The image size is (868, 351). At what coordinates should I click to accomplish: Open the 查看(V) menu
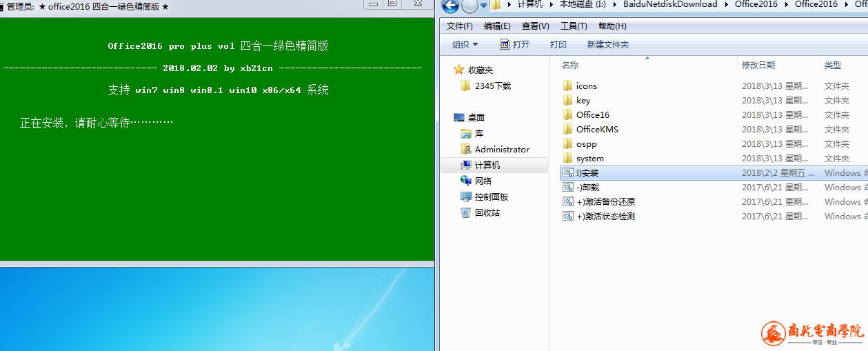click(x=536, y=26)
